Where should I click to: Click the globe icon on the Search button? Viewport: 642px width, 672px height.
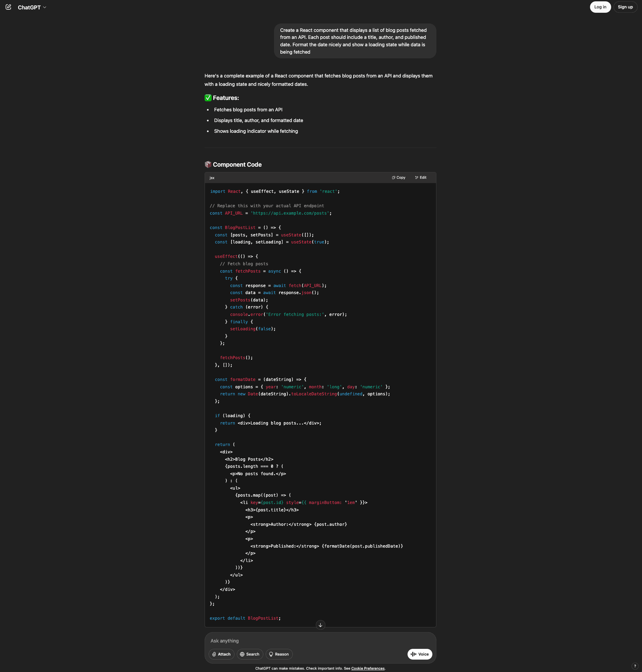point(243,654)
